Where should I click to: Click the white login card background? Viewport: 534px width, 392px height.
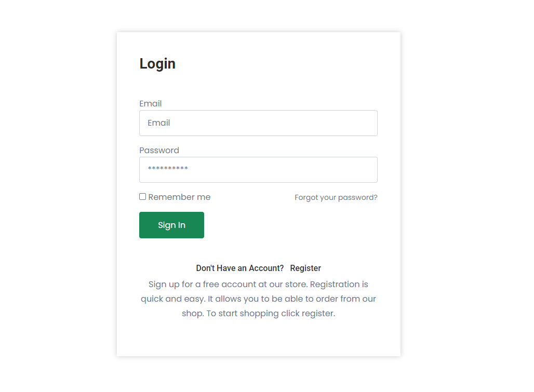pos(258,337)
